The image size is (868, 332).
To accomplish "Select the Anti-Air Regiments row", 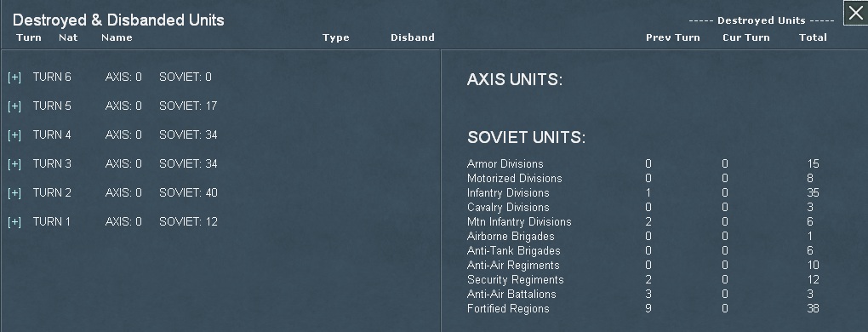I will point(642,265).
